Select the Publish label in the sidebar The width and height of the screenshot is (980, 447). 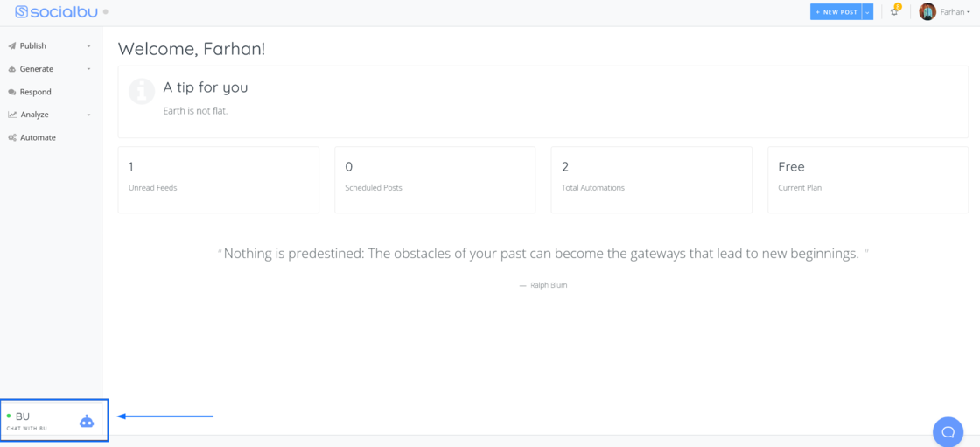click(33, 46)
